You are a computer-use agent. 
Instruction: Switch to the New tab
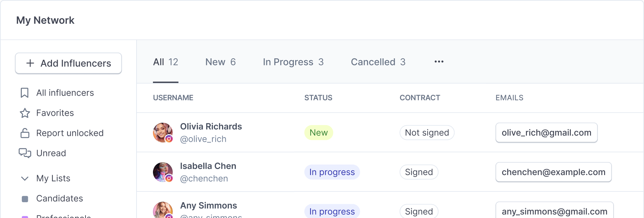[x=220, y=62]
